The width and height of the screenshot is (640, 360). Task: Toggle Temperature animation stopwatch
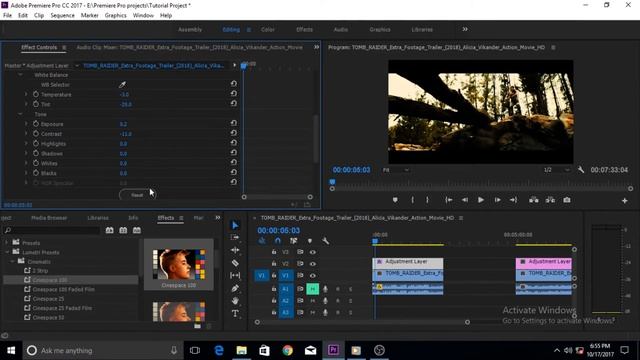pyautogui.click(x=36, y=94)
